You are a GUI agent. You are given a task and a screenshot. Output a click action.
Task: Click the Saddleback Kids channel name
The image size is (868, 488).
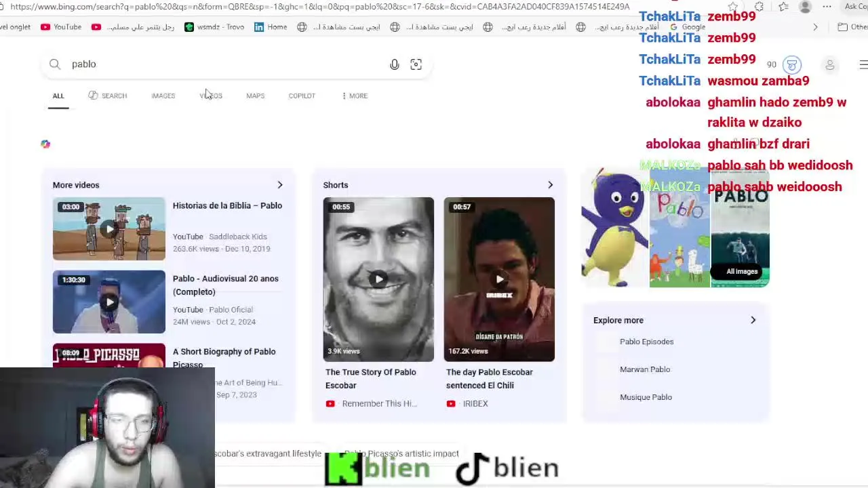click(x=238, y=237)
